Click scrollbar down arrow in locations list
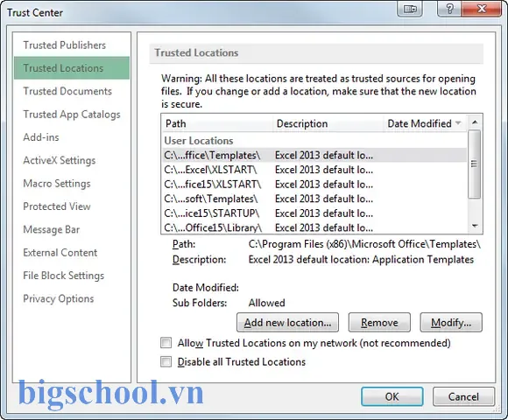Screen dimensions: 508x420 (475, 226)
